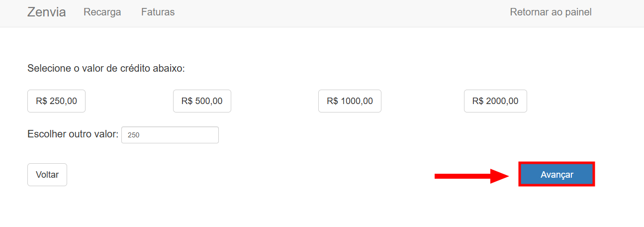Choose the R$ 500,00 credit option

[x=202, y=101]
